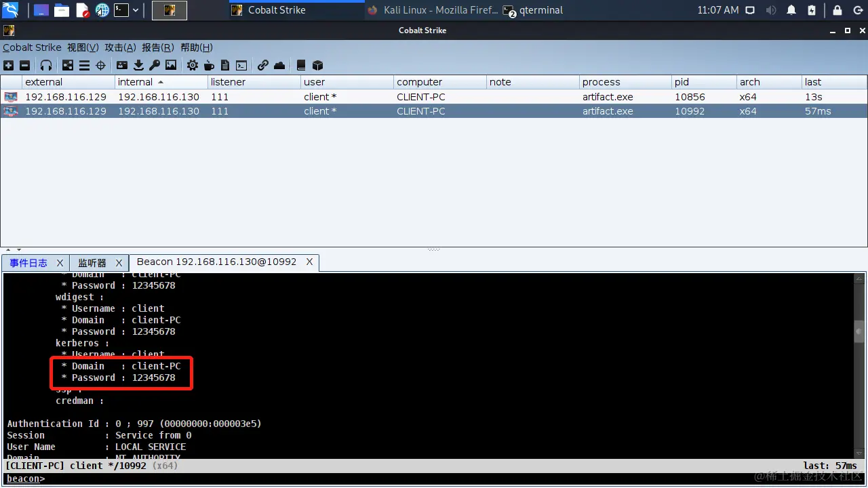This screenshot has width=868, height=488.
Task: Click the cube About icon in toolbar
Action: [x=317, y=65]
